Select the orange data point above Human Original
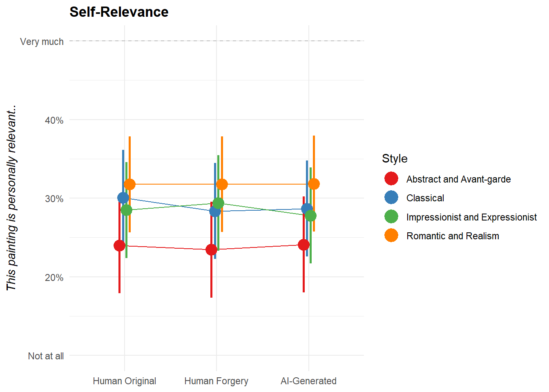 (x=129, y=185)
